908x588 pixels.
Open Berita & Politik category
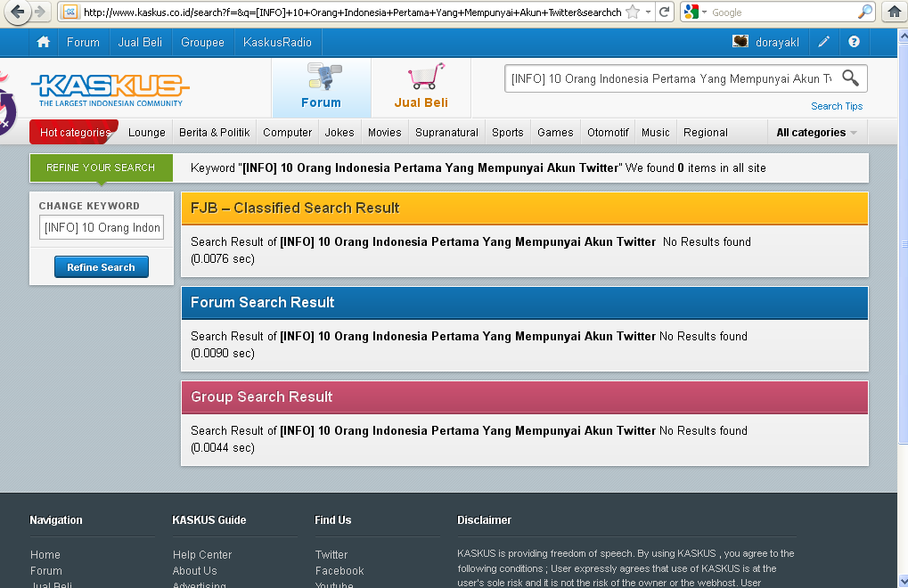tap(214, 133)
